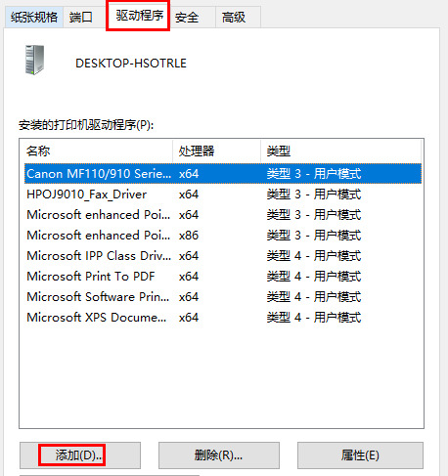The height and width of the screenshot is (476, 448).
Task: Open the 端口 tab
Action: pyautogui.click(x=80, y=17)
